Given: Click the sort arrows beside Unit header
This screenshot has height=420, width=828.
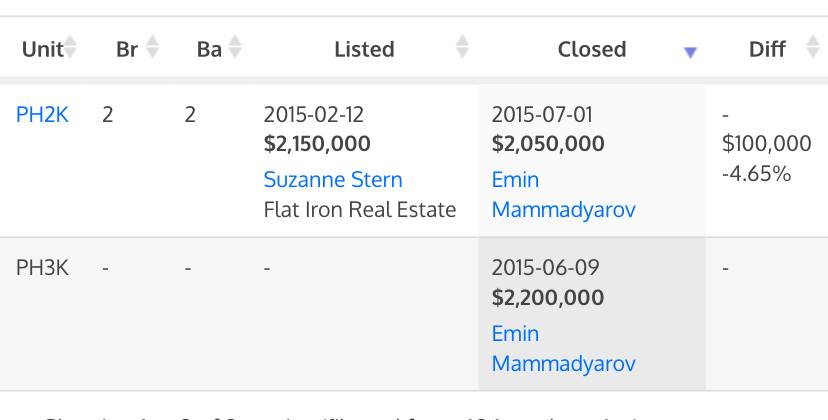Looking at the screenshot, I should (71, 47).
